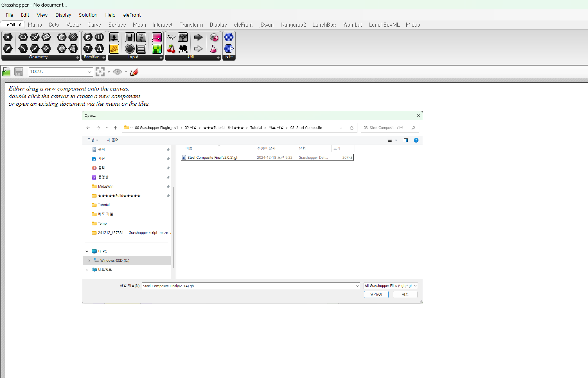This screenshot has width=588, height=378.
Task: Expand the Util panel plus button
Action: click(x=218, y=57)
